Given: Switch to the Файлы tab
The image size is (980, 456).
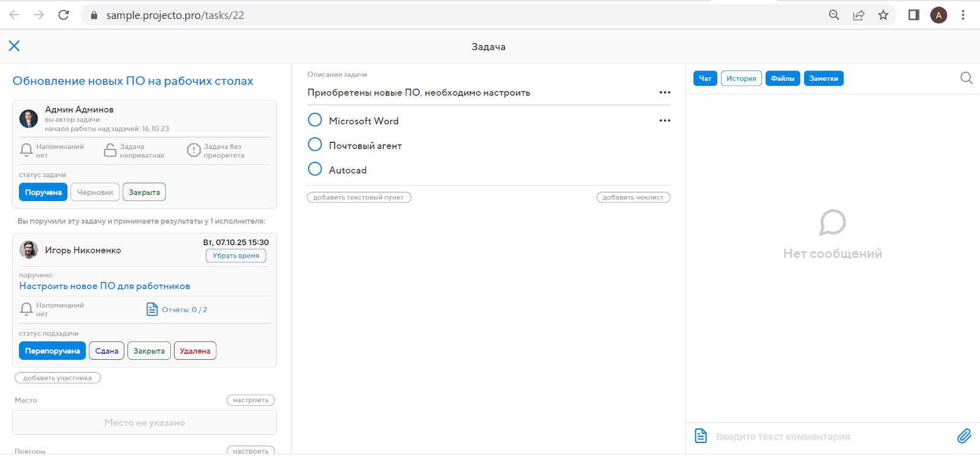Looking at the screenshot, I should [783, 78].
